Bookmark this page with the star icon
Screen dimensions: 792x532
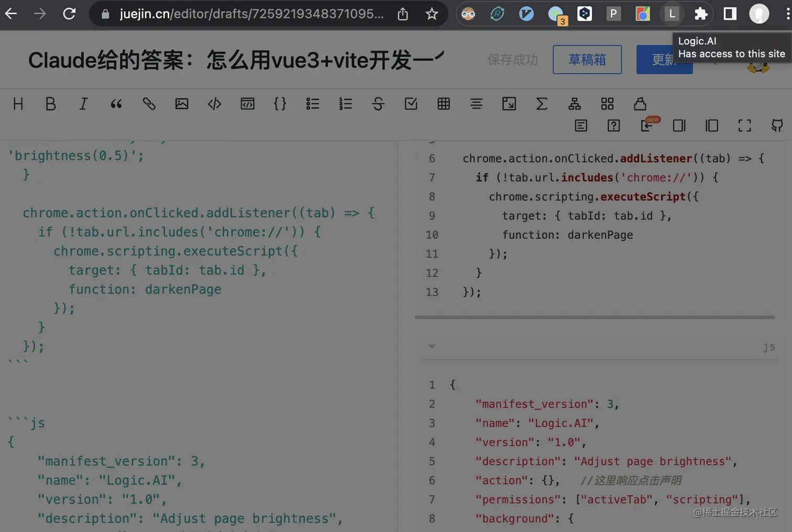(432, 14)
